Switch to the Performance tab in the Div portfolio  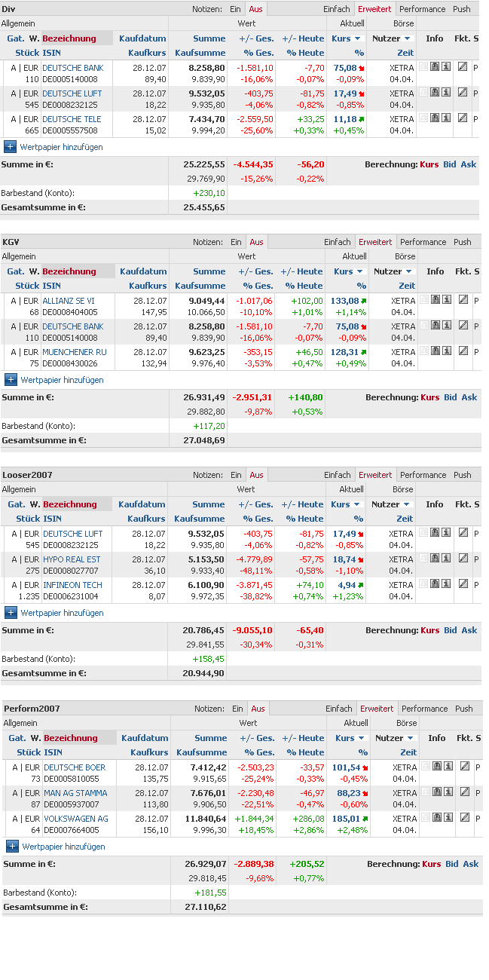[422, 9]
